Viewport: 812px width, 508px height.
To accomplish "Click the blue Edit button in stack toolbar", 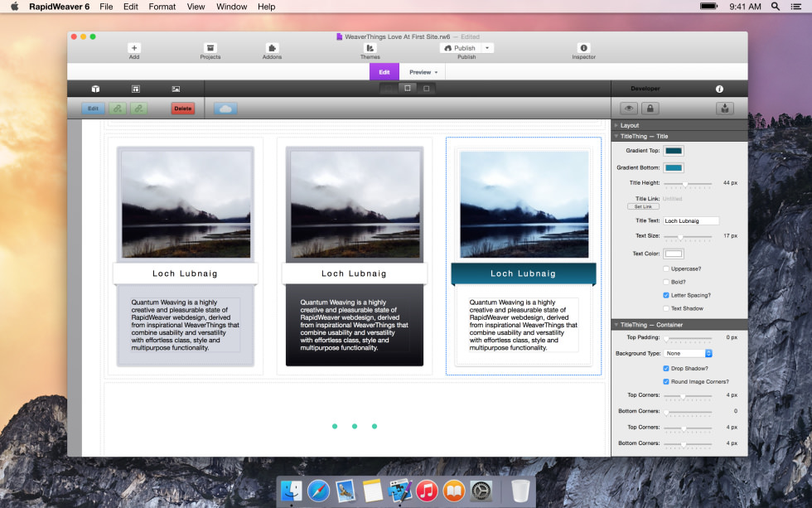I will click(x=93, y=109).
